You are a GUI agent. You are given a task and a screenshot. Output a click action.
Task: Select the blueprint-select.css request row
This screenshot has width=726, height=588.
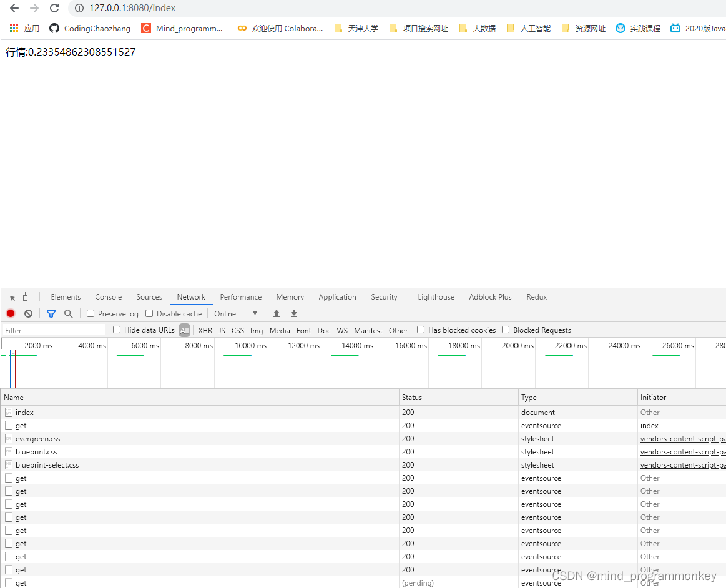pyautogui.click(x=363, y=464)
